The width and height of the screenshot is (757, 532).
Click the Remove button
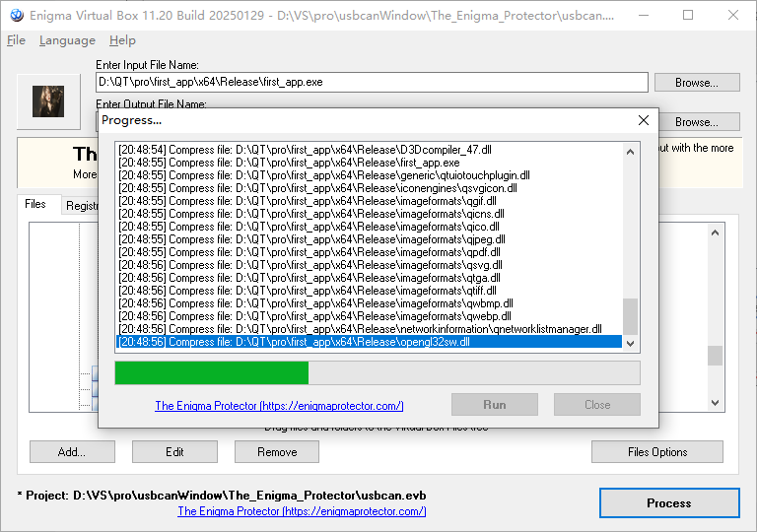coord(277,452)
